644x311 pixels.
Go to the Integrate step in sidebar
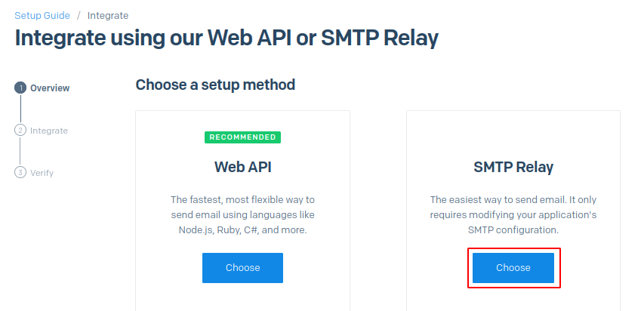click(x=49, y=131)
